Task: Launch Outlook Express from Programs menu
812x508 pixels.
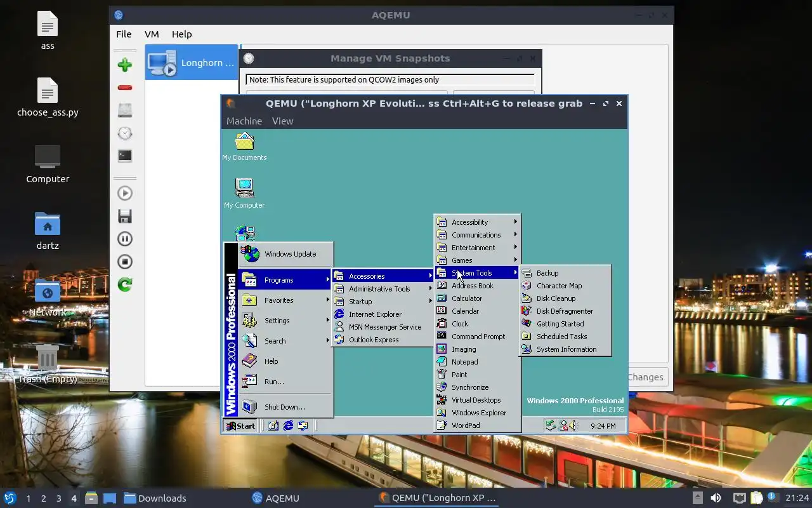Action: pyautogui.click(x=383, y=340)
